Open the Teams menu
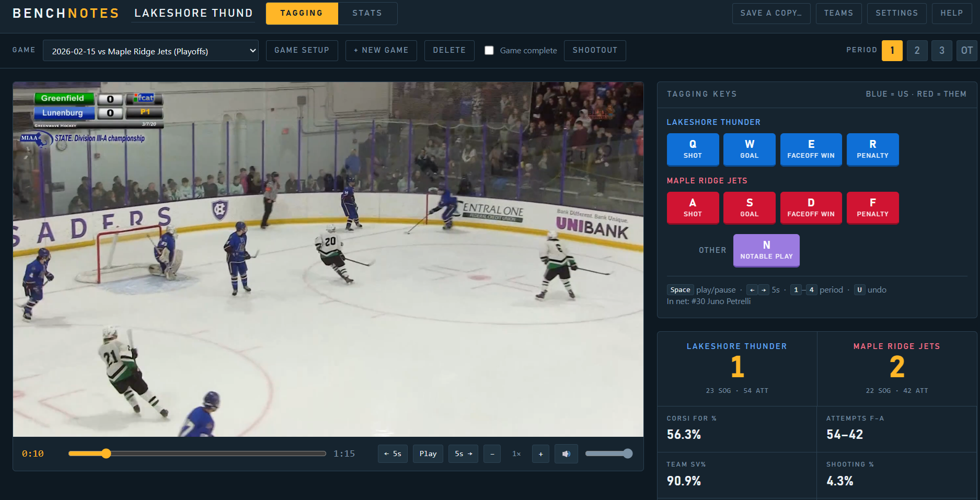Screen dimensions: 980x500 (x=838, y=13)
